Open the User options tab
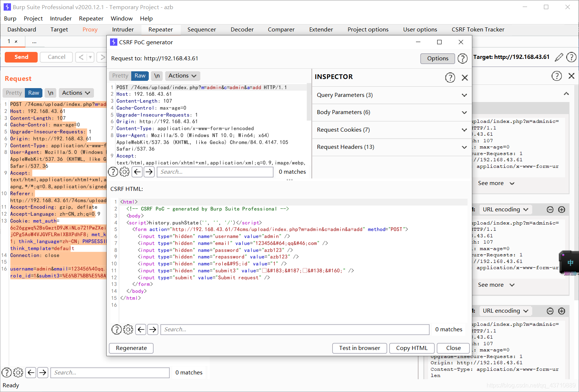579x392 pixels. pyautogui.click(x=420, y=30)
